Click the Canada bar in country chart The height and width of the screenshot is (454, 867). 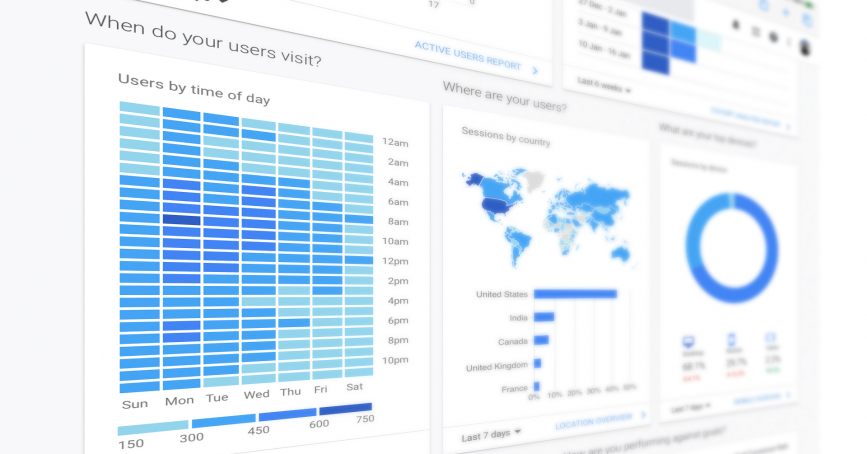click(541, 340)
